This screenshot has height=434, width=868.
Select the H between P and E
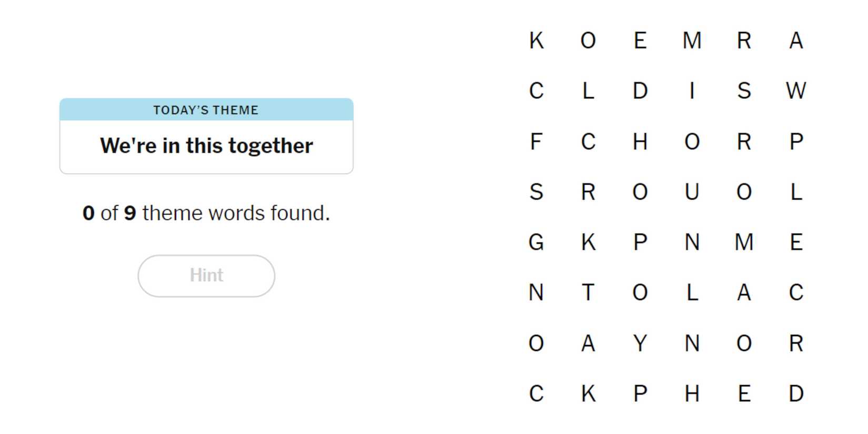coord(692,393)
